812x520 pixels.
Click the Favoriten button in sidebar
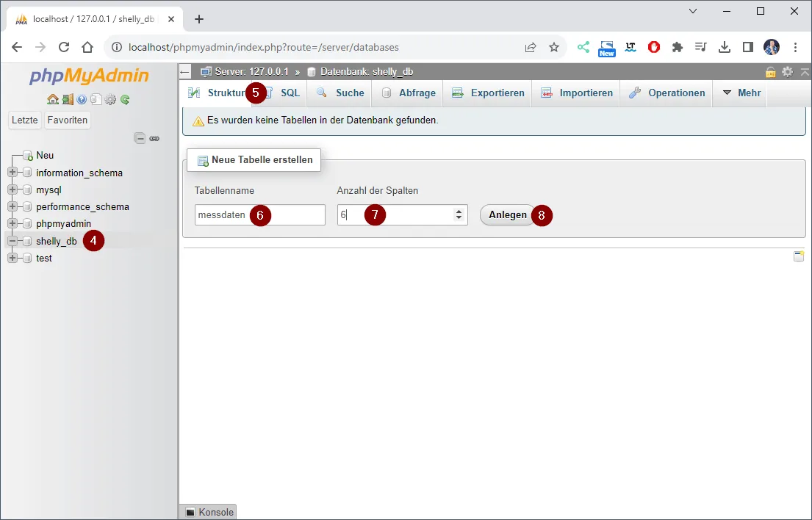pyautogui.click(x=68, y=120)
